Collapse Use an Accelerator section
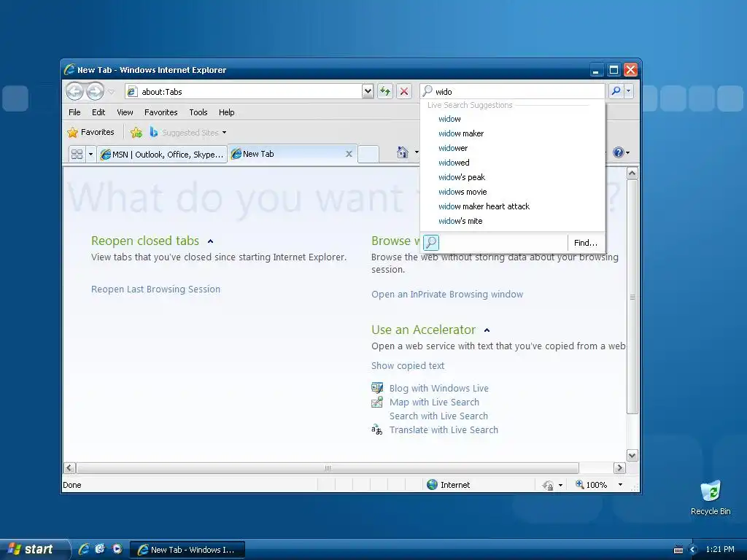 pyautogui.click(x=487, y=330)
